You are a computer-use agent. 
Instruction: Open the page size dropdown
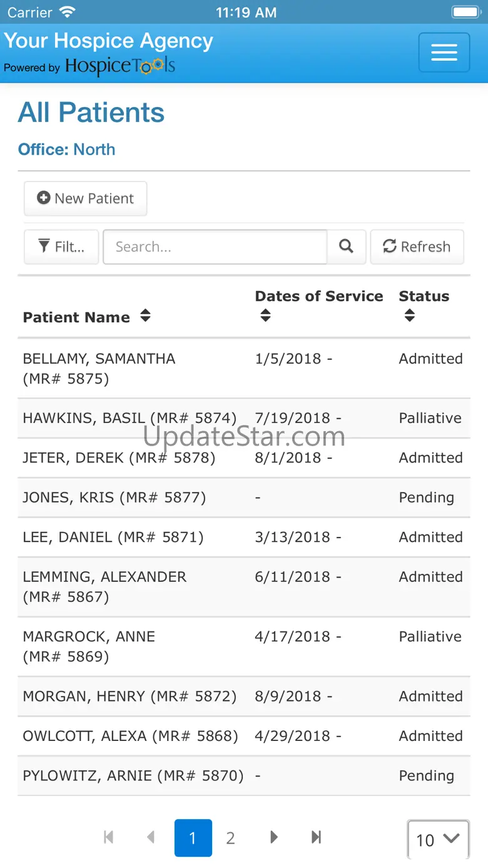tap(438, 839)
